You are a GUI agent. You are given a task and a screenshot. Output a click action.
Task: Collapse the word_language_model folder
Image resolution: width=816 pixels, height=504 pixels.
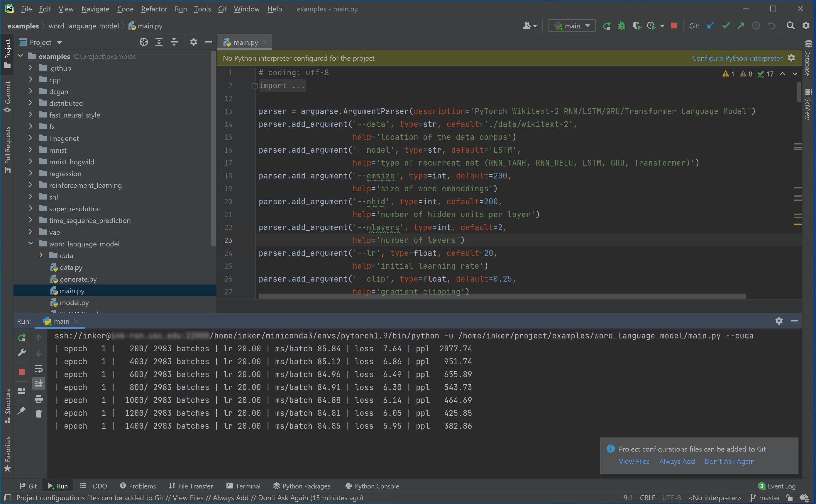[31, 244]
